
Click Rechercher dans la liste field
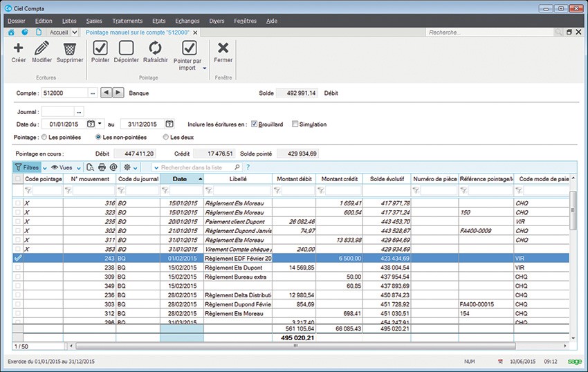[196, 167]
